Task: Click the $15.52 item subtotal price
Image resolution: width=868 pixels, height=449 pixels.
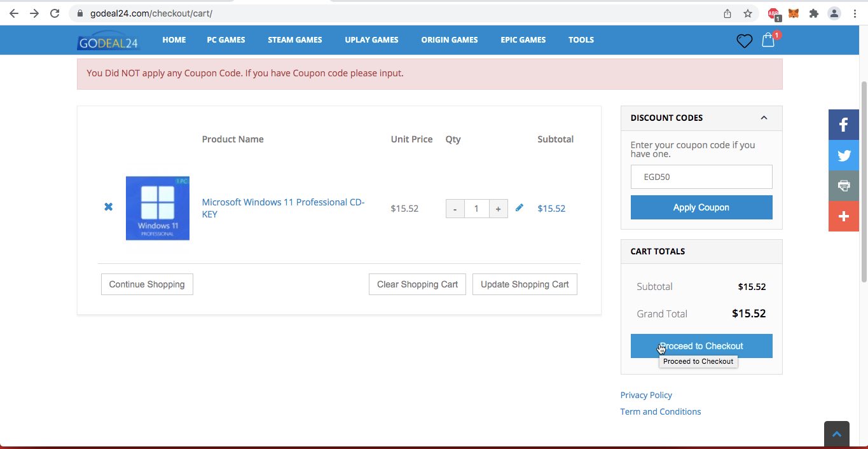Action: pyautogui.click(x=551, y=208)
